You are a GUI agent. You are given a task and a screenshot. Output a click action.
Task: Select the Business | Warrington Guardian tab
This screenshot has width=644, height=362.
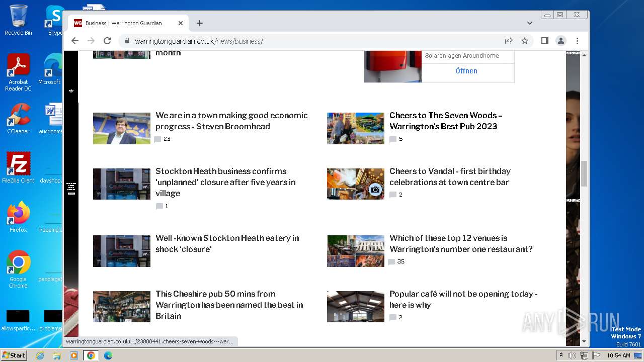click(128, 23)
